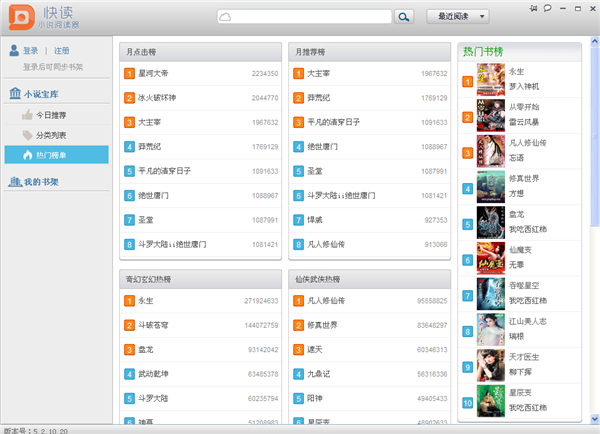Open 星河大帝 in 月点击榜

pyautogui.click(x=153, y=73)
